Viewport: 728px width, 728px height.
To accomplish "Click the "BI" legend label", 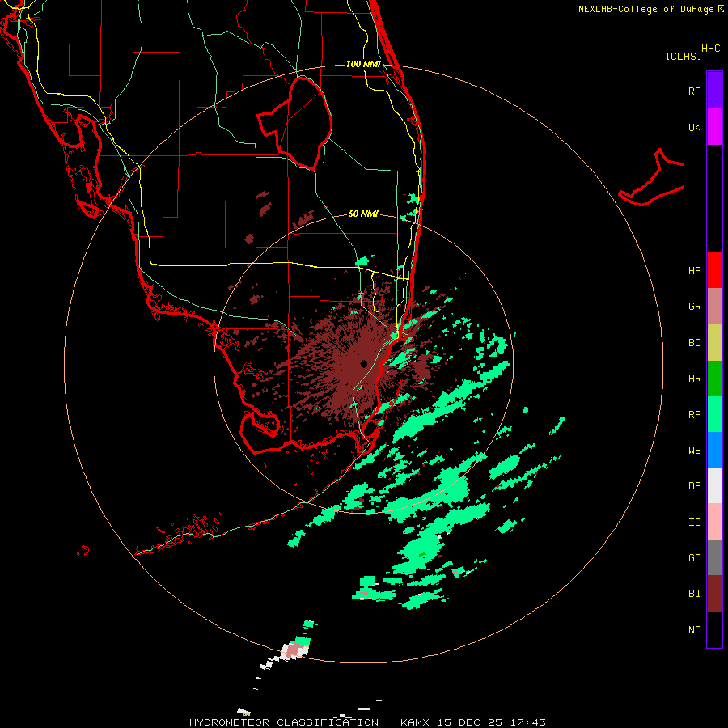I will [694, 594].
